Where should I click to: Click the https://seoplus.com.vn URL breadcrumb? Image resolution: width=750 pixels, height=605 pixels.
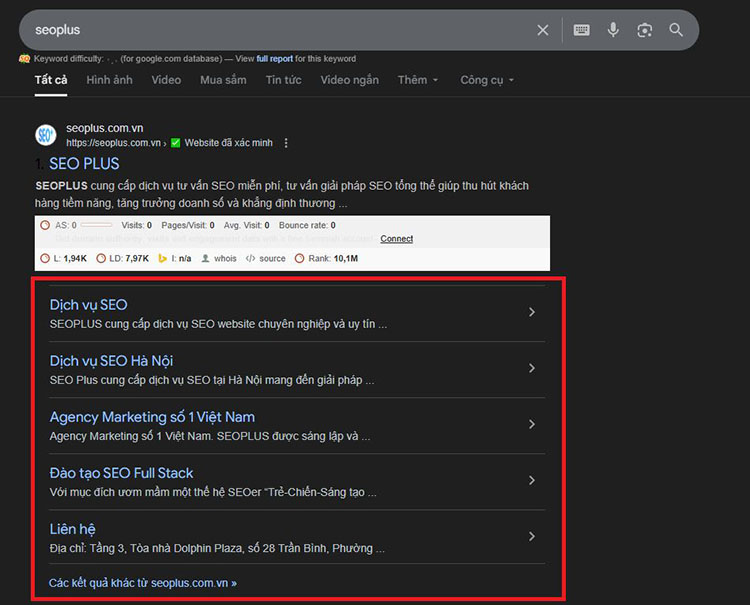pos(113,143)
